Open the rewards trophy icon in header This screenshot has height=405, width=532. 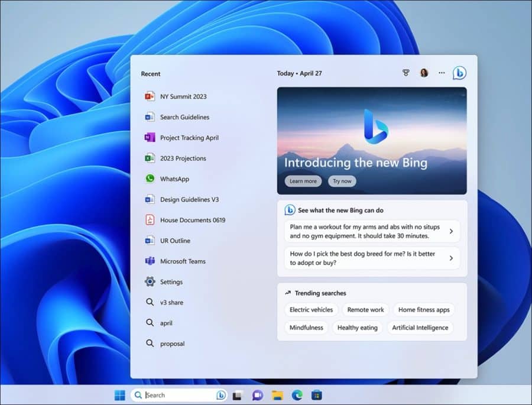pyautogui.click(x=406, y=73)
